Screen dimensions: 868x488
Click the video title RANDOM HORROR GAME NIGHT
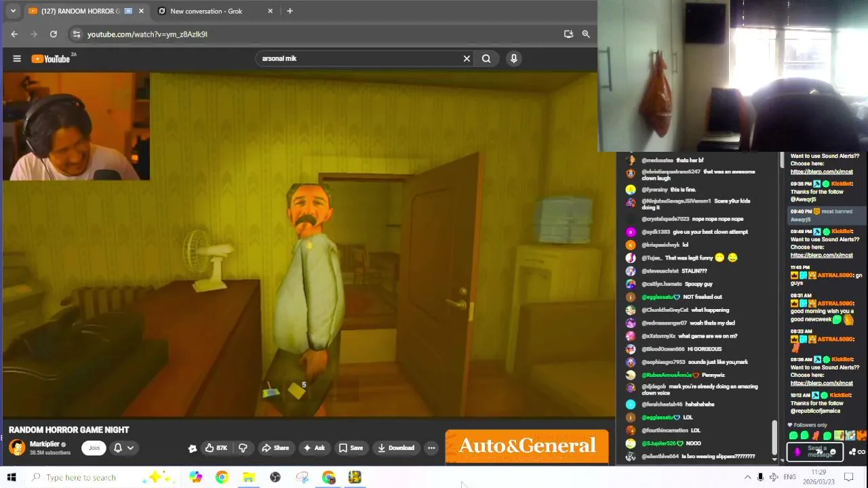tap(68, 430)
